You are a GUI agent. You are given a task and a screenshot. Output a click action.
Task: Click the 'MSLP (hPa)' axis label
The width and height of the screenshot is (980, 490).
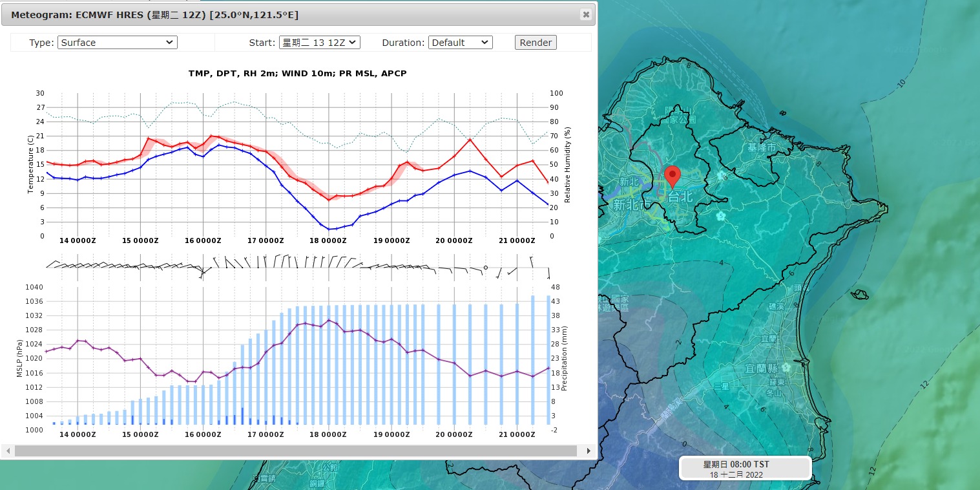click(x=19, y=359)
